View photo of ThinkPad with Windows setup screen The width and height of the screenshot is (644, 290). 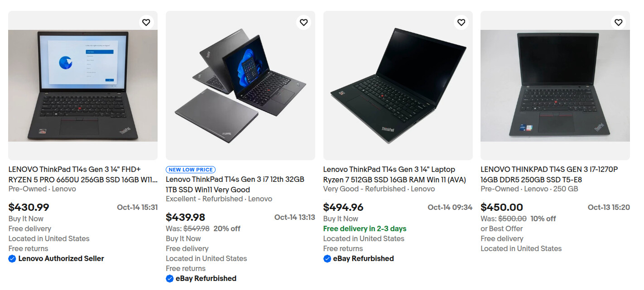coord(83,86)
